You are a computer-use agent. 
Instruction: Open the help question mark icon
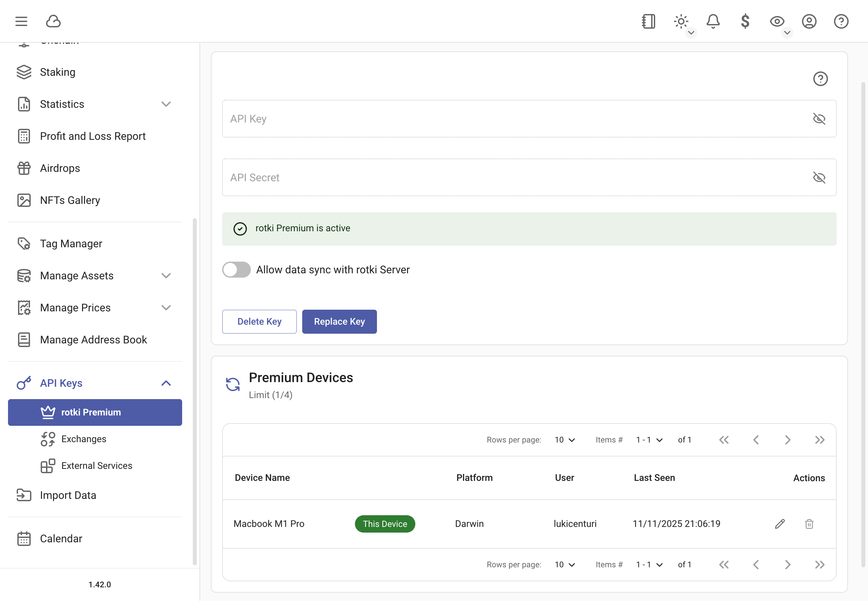point(841,21)
